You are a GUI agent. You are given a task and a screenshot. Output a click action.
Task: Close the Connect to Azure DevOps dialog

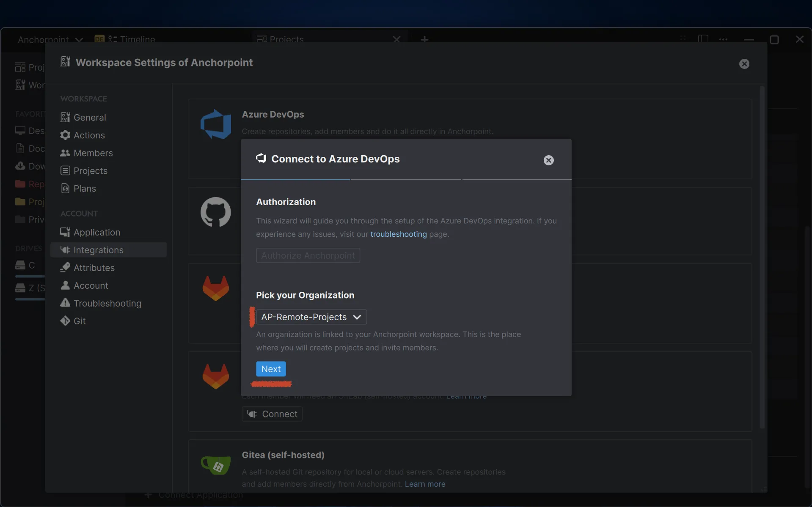548,160
